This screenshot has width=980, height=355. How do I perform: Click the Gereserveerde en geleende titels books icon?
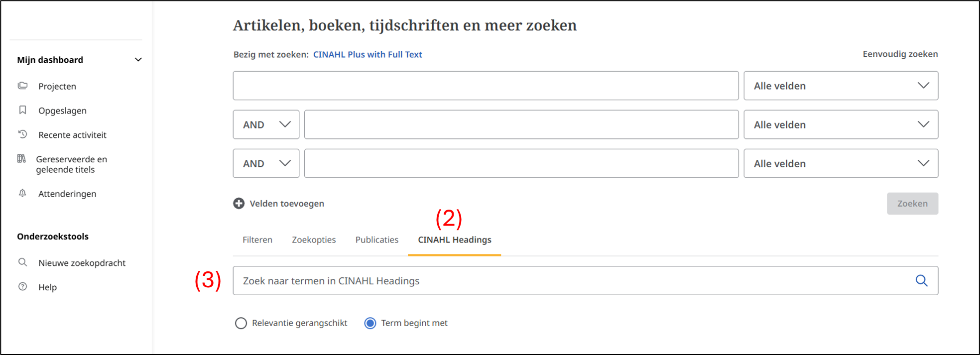[x=21, y=159]
